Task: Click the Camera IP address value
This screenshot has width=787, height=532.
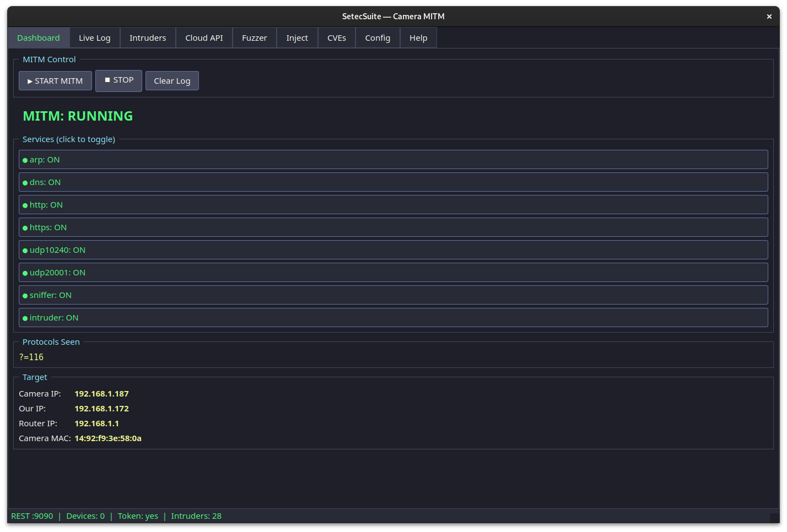Action: coord(101,394)
